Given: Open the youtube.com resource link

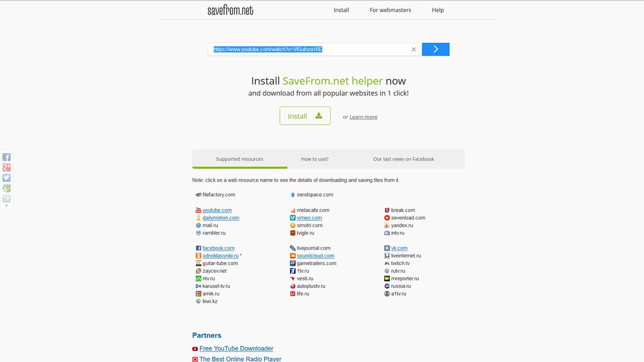Looking at the screenshot, I should [217, 210].
